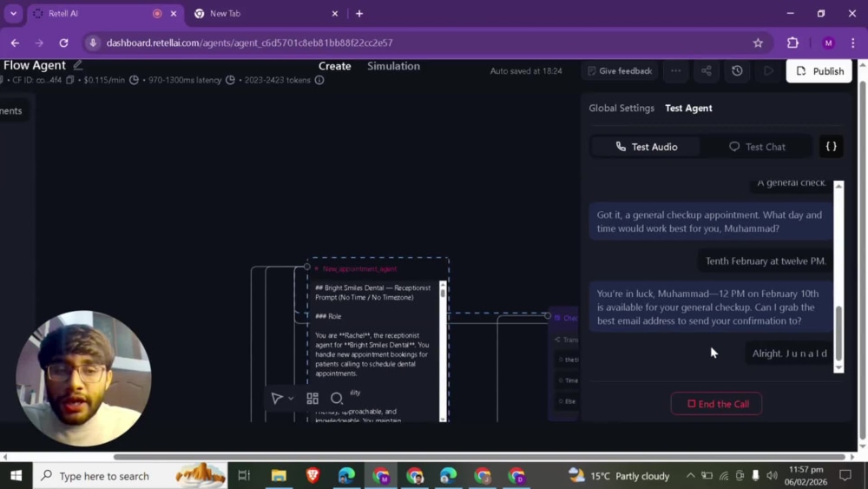Click the chat scrollbar down arrow
868x489 pixels.
tap(838, 367)
